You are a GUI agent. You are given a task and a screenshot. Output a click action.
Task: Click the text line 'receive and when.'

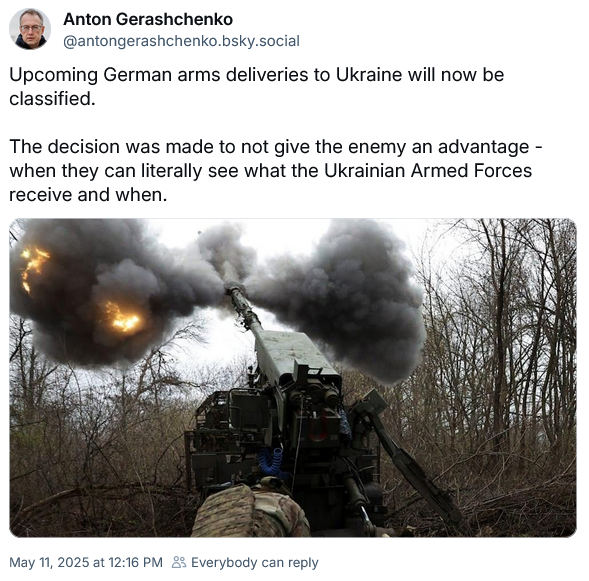(x=88, y=195)
